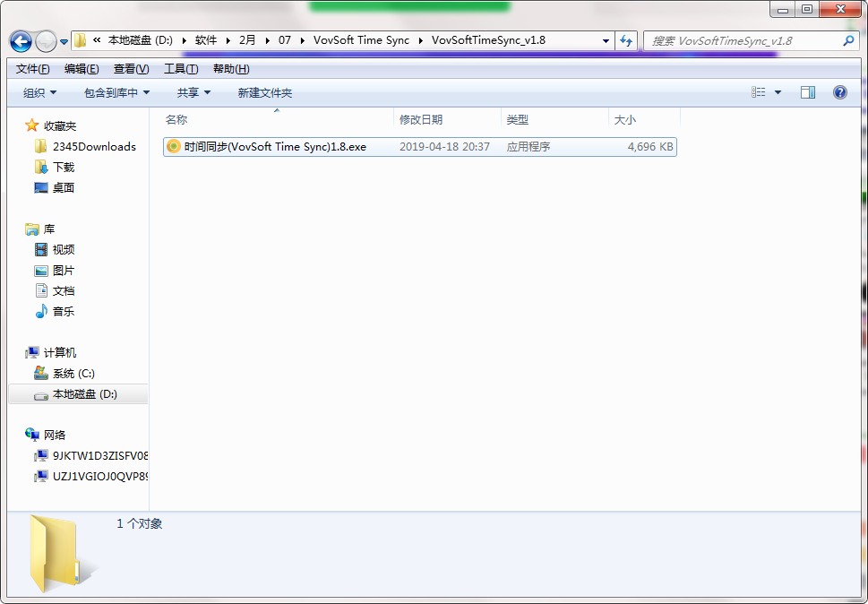Click the forward navigation arrow

coord(46,40)
